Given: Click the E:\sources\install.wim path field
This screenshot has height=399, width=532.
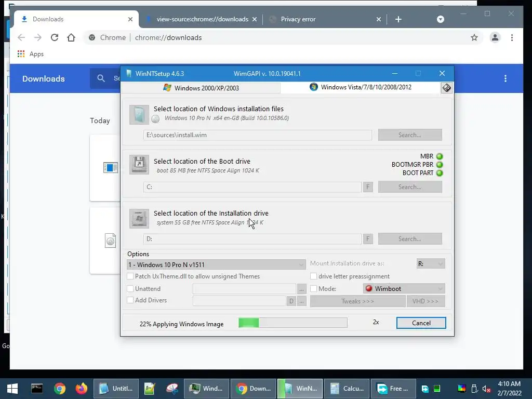Looking at the screenshot, I should pos(258,135).
